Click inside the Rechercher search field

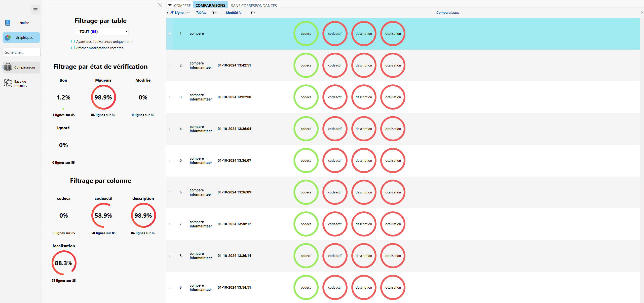(21, 52)
